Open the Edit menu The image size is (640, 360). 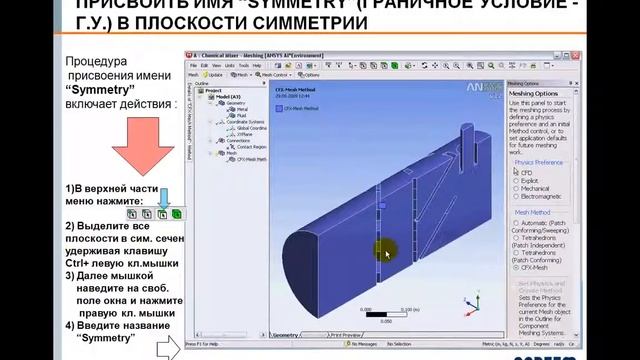click(204, 65)
